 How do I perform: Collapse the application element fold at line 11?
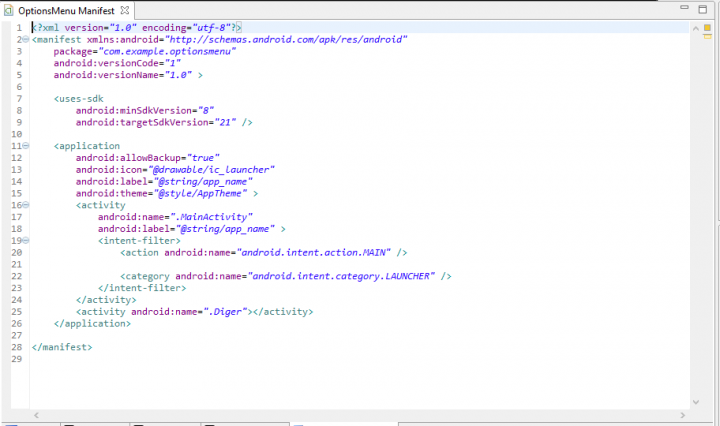coord(26,146)
